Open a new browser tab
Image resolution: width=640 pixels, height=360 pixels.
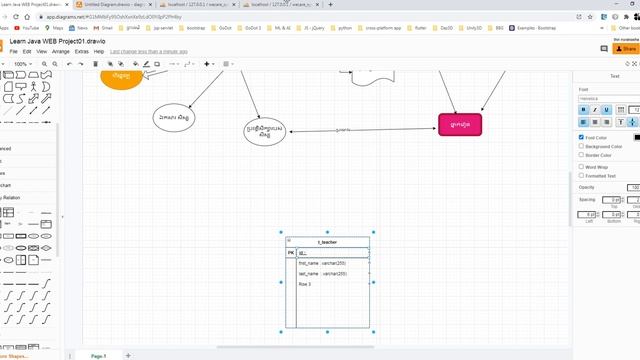coord(330,4)
